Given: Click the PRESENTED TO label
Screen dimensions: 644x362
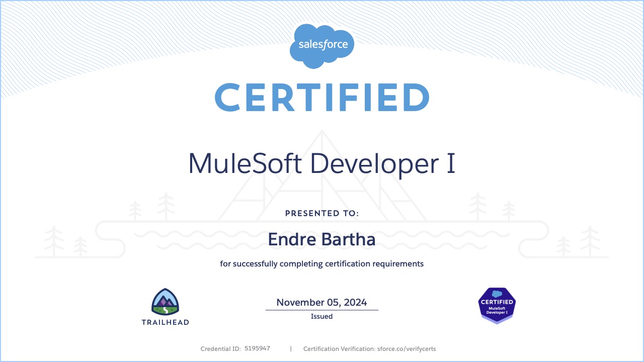Looking at the screenshot, I should pos(321,213).
